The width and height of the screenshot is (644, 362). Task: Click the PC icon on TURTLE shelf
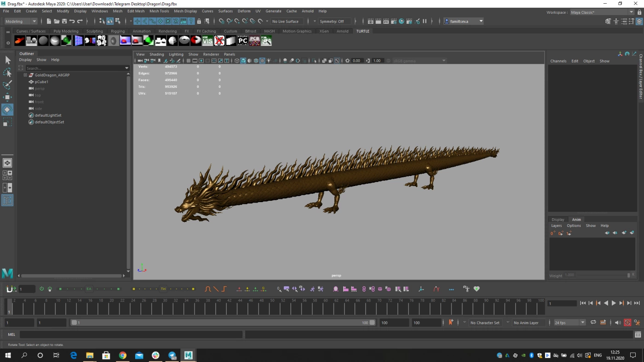click(x=242, y=41)
